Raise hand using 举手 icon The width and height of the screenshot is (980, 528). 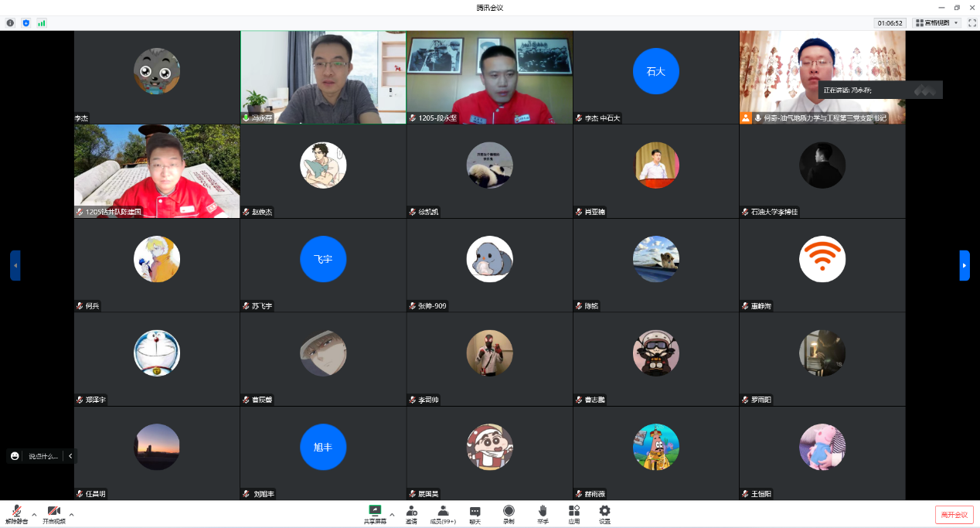click(x=543, y=514)
